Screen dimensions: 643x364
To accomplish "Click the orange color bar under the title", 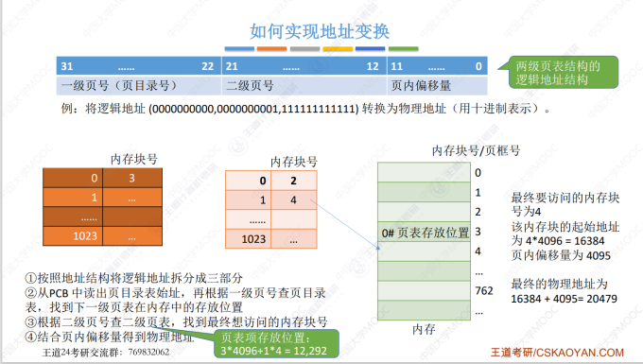I will (x=272, y=49).
